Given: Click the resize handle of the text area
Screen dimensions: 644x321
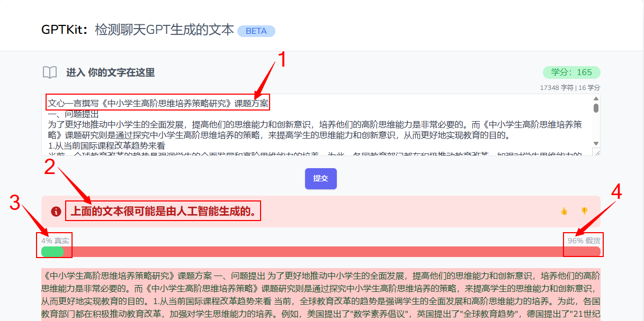Looking at the screenshot, I should (597, 153).
